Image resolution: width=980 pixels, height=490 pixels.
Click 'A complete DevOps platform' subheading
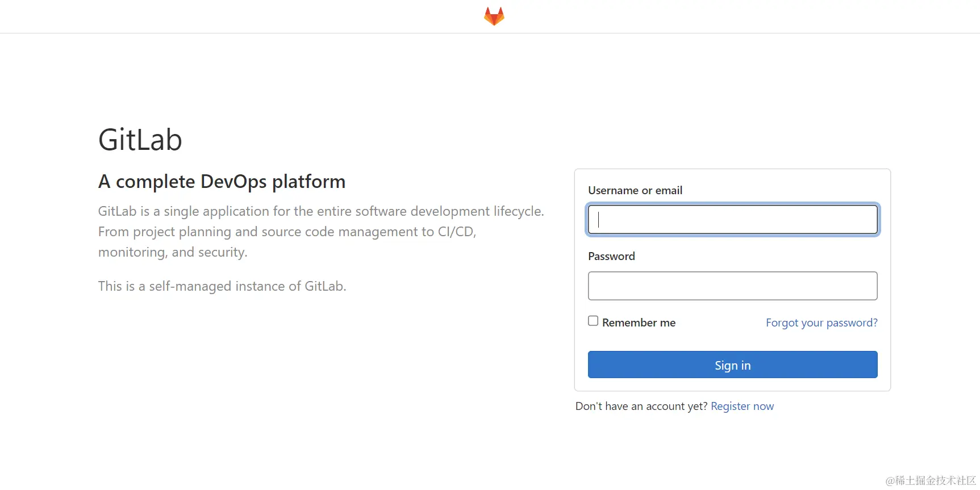tap(222, 182)
